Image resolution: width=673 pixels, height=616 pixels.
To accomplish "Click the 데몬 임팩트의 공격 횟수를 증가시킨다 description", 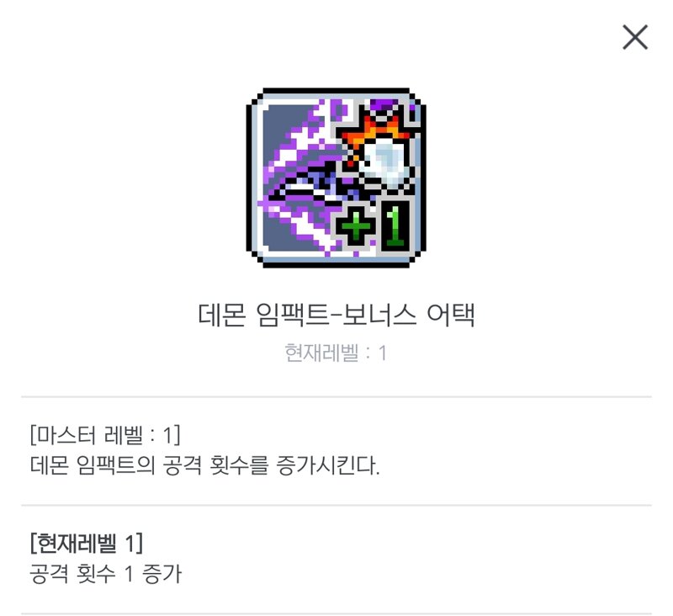I will 204,465.
